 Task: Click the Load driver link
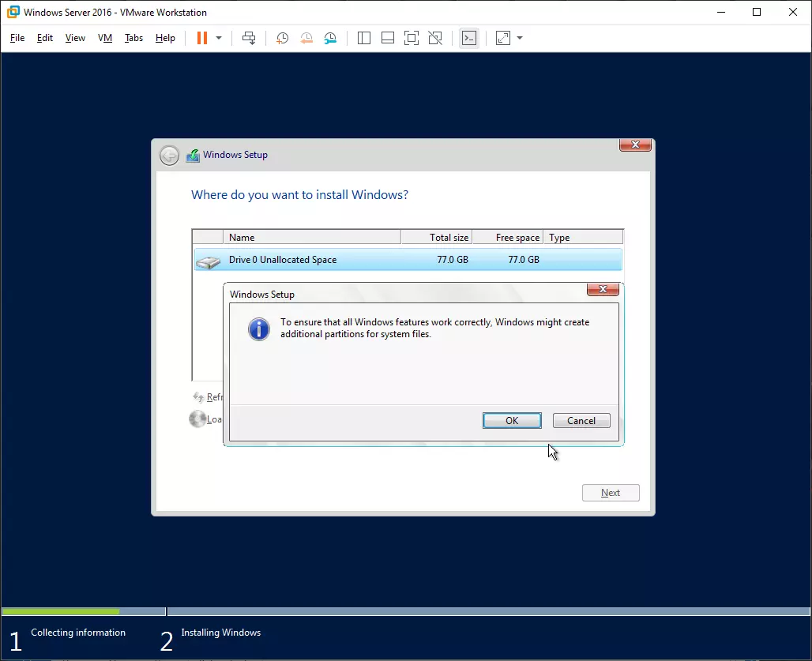206,419
